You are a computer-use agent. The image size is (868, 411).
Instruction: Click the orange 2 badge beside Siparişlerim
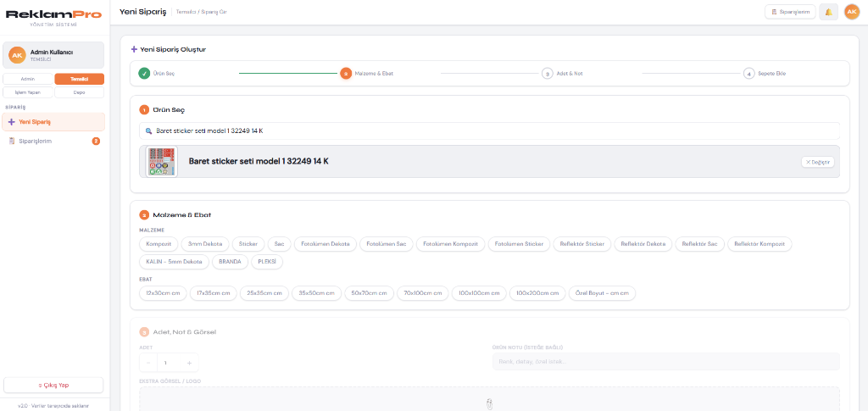coord(96,141)
